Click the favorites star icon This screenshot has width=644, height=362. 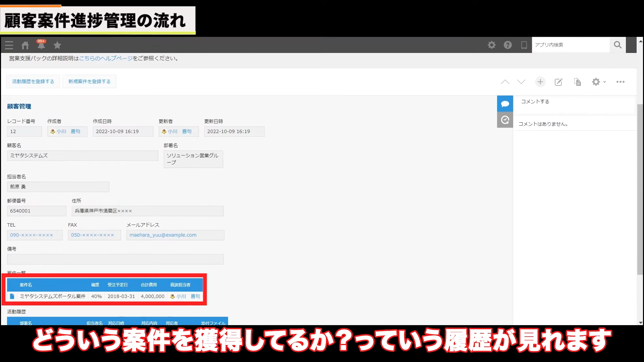[x=57, y=45]
